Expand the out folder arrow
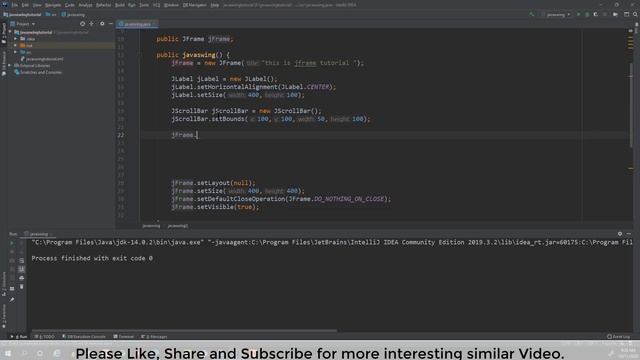The image size is (640, 360). (16, 45)
